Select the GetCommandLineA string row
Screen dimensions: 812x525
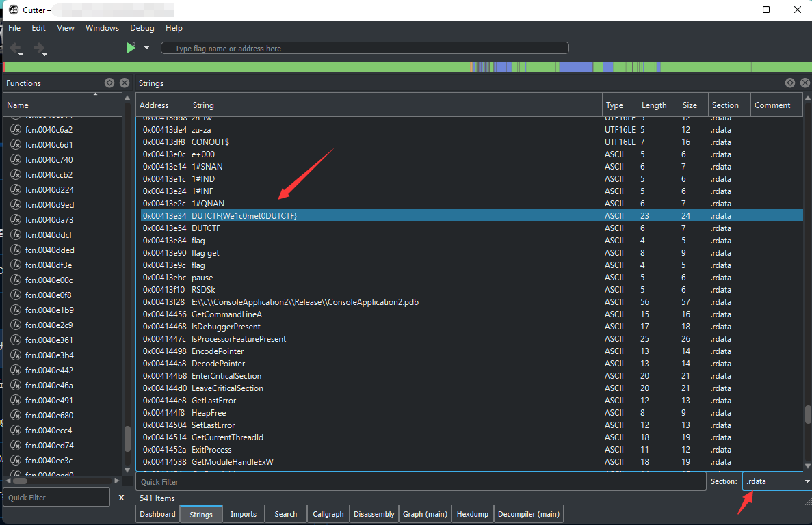pos(472,314)
